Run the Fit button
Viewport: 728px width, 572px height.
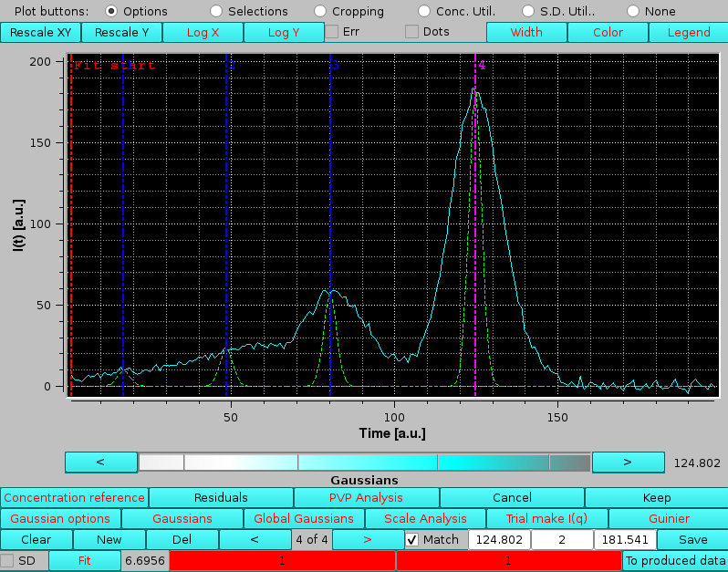click(x=84, y=561)
